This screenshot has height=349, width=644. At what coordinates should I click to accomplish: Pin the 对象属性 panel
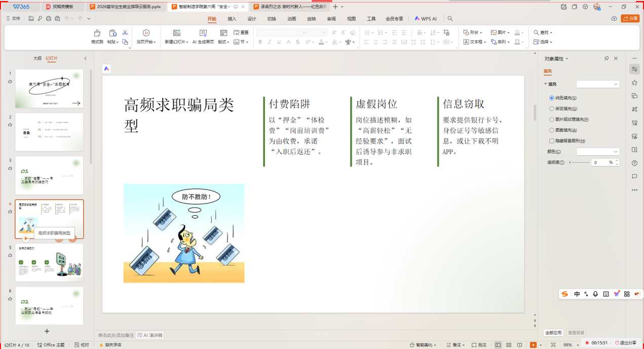(x=607, y=59)
